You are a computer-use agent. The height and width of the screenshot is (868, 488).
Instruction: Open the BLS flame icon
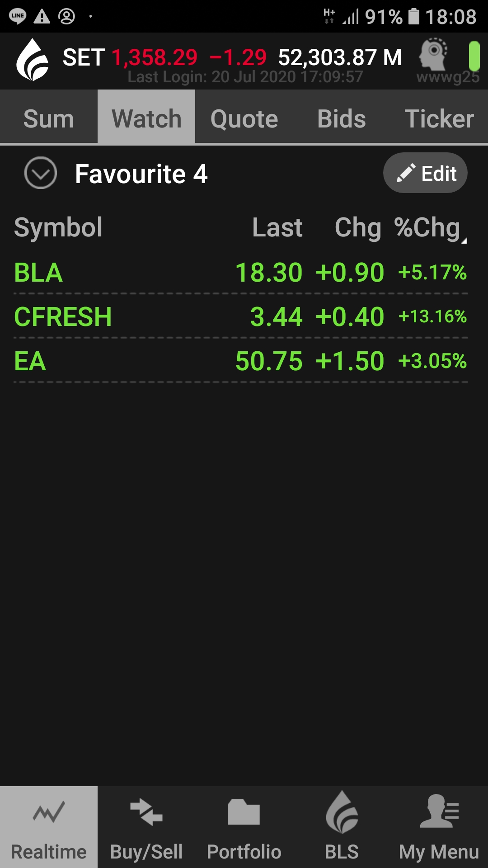(x=342, y=812)
